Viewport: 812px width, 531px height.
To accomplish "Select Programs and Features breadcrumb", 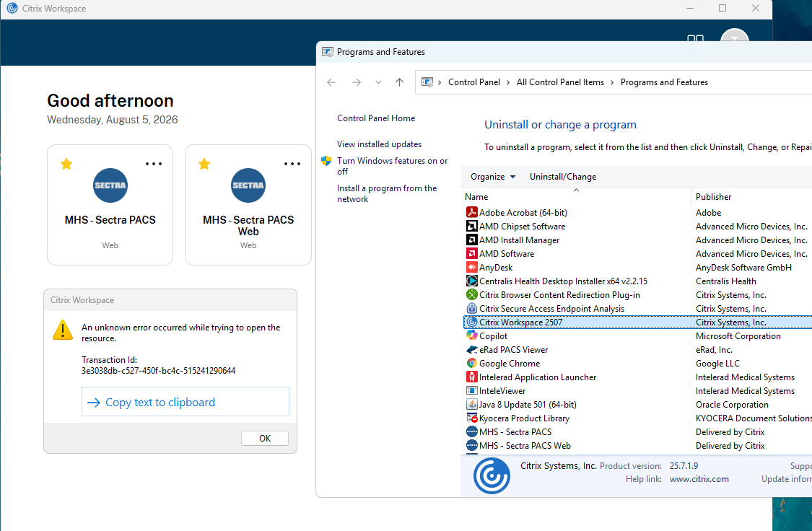I will (664, 82).
